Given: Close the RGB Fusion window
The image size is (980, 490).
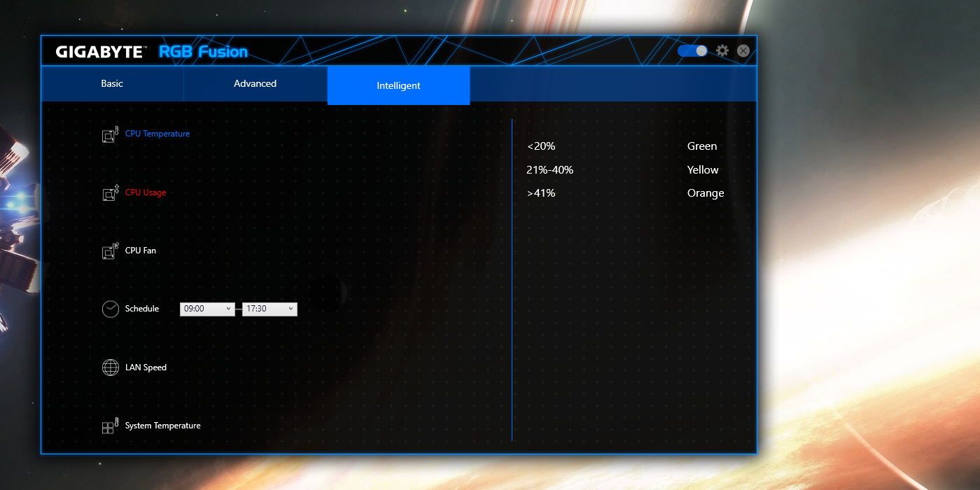Looking at the screenshot, I should [743, 51].
